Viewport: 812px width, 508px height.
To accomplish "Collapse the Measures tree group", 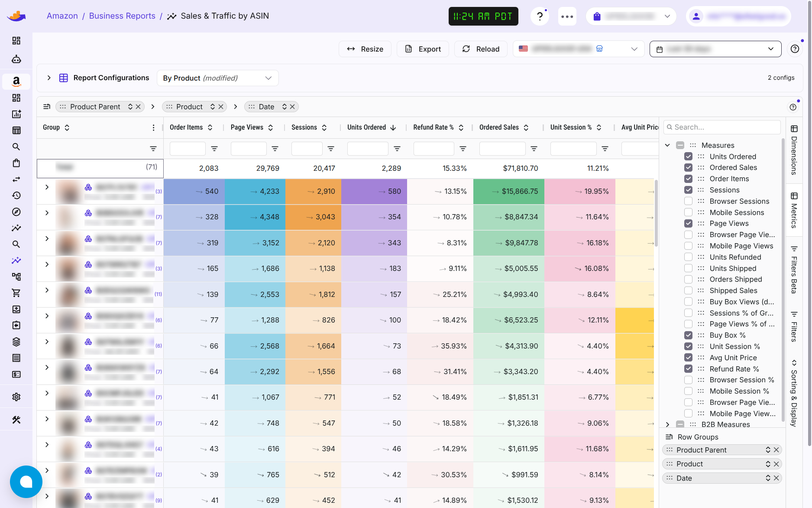I will 667,145.
